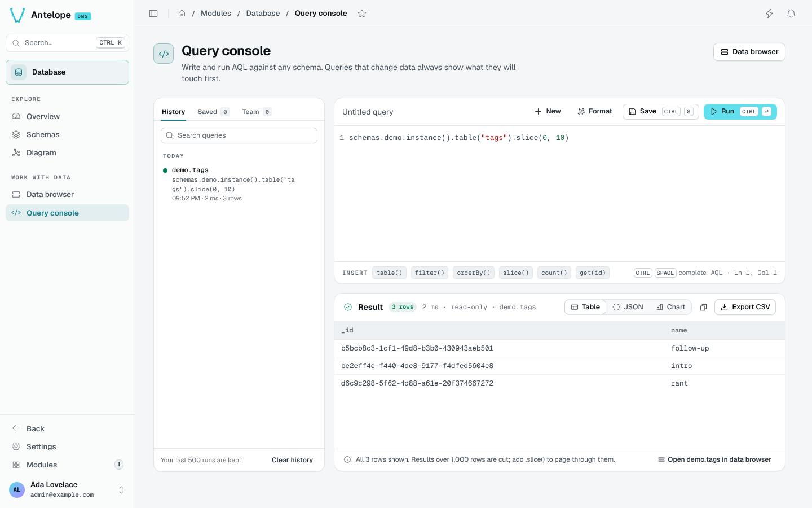The width and height of the screenshot is (812, 508).
Task: Open Settings in sidebar
Action: pyautogui.click(x=68, y=446)
